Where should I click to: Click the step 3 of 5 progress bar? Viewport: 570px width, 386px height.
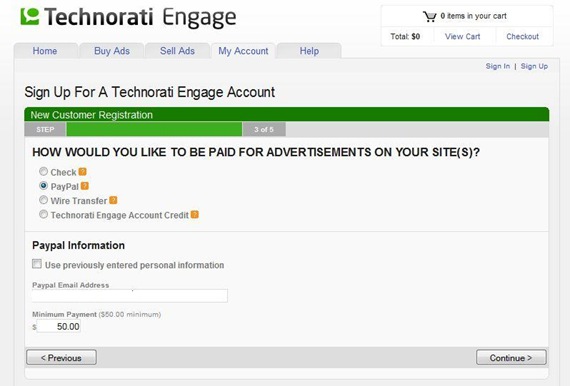[154, 129]
